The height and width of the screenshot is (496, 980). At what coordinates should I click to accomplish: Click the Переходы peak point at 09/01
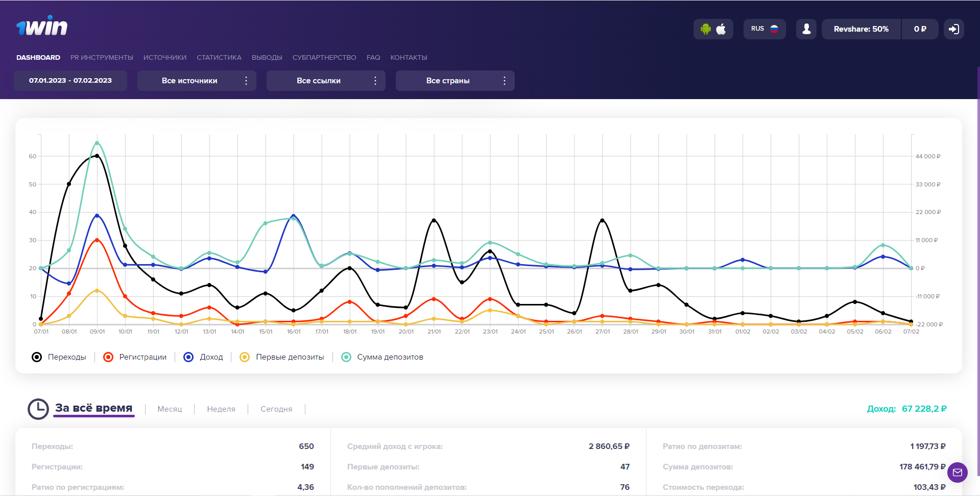(97, 156)
